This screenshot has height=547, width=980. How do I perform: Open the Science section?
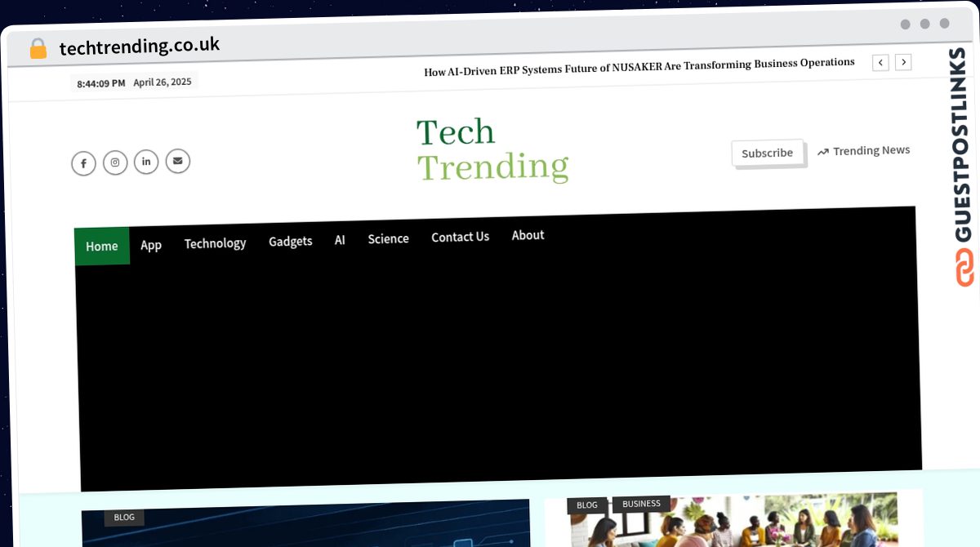coord(388,238)
